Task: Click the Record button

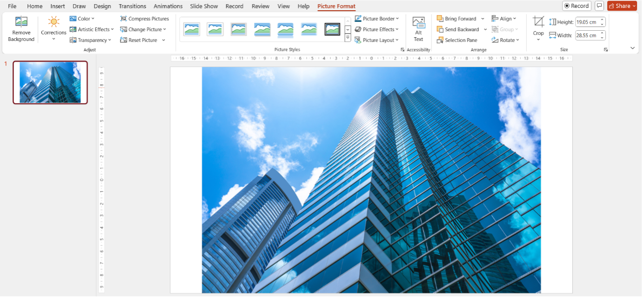Action: click(577, 6)
